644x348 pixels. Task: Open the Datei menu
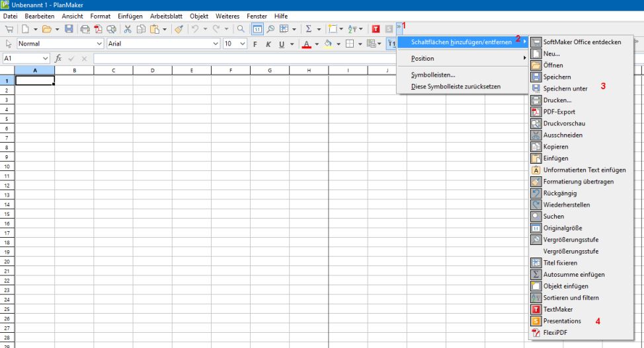11,17
